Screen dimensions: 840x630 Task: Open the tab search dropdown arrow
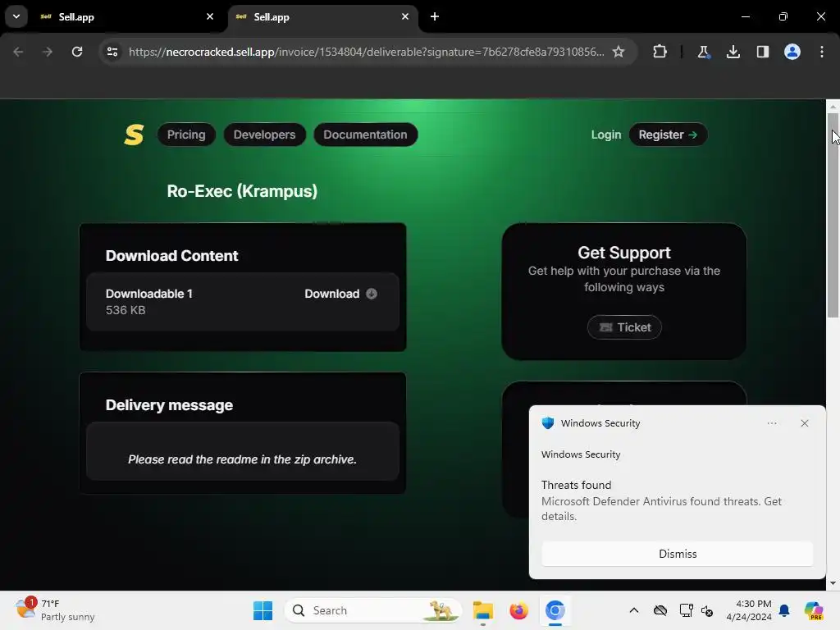coord(16,16)
